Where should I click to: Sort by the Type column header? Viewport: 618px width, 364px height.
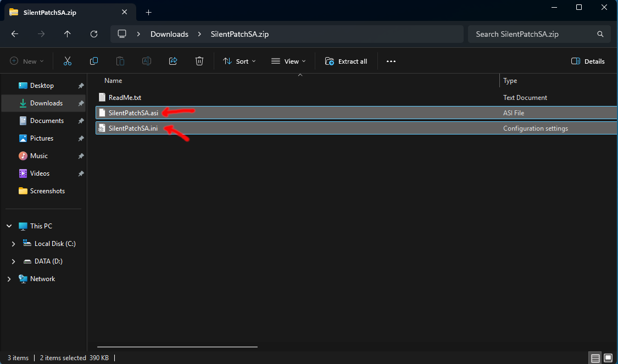[510, 80]
